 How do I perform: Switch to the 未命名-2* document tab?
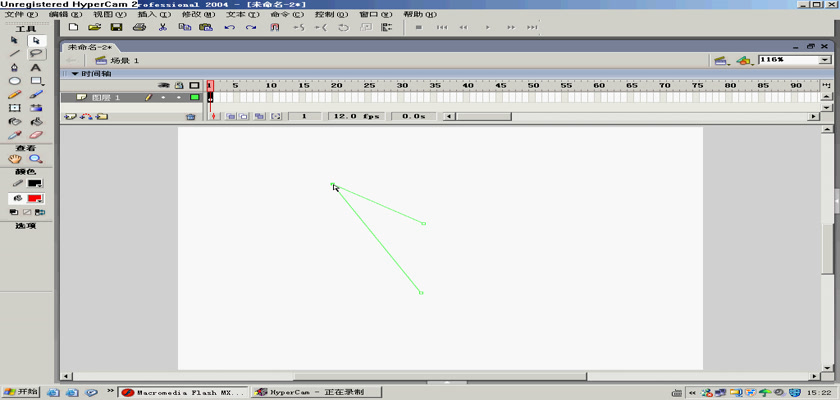(89, 47)
